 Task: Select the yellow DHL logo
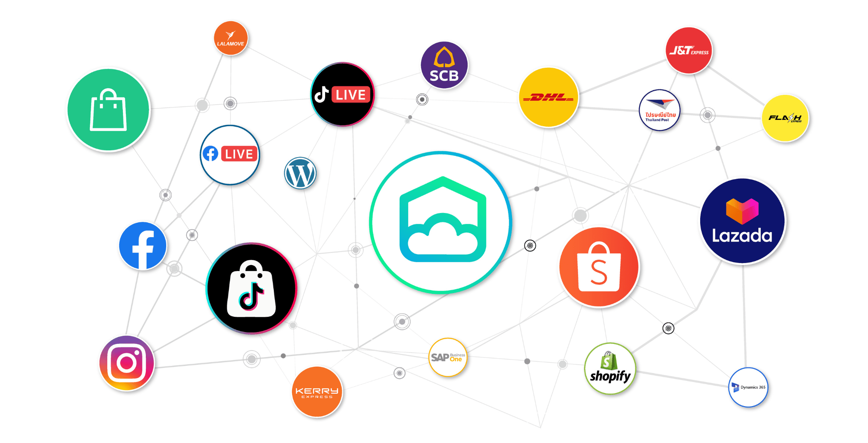tap(548, 97)
